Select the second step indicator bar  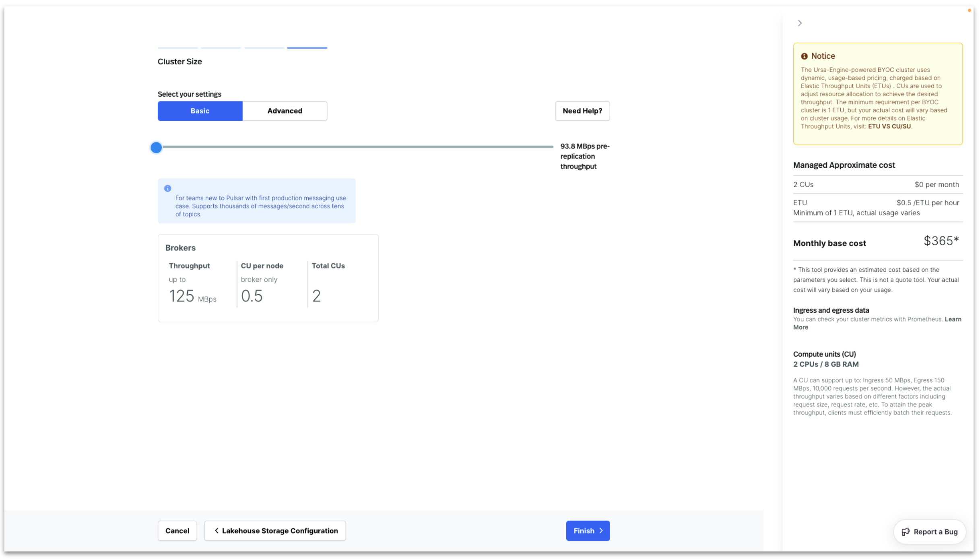(x=221, y=47)
